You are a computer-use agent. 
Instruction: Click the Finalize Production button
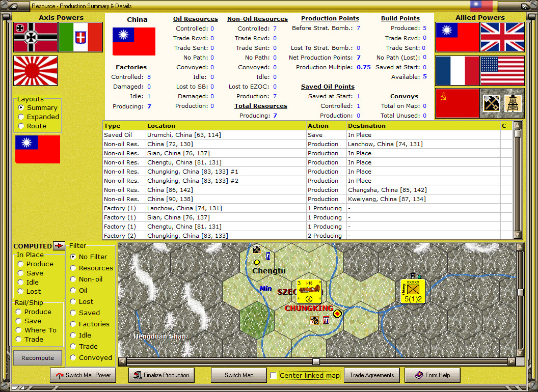[x=161, y=375]
